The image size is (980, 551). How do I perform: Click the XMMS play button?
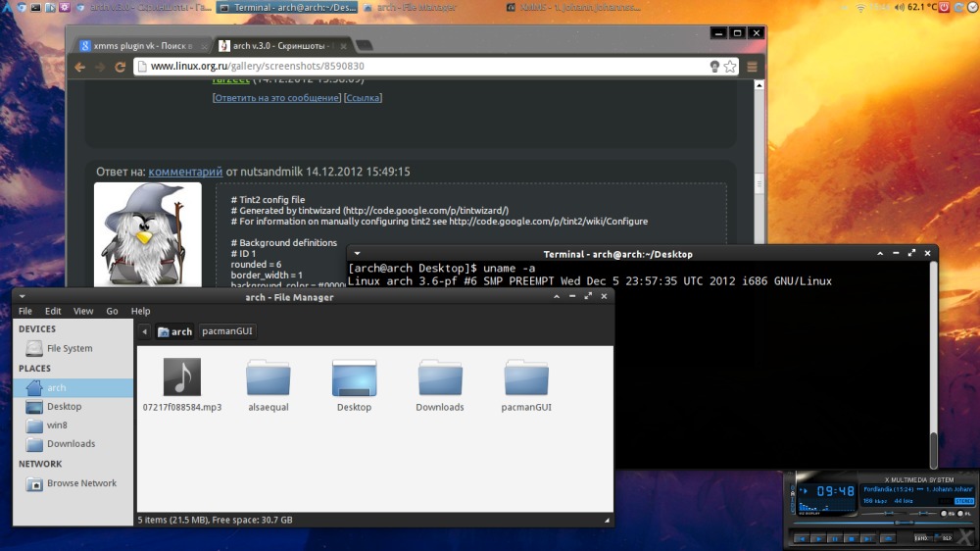(818, 538)
